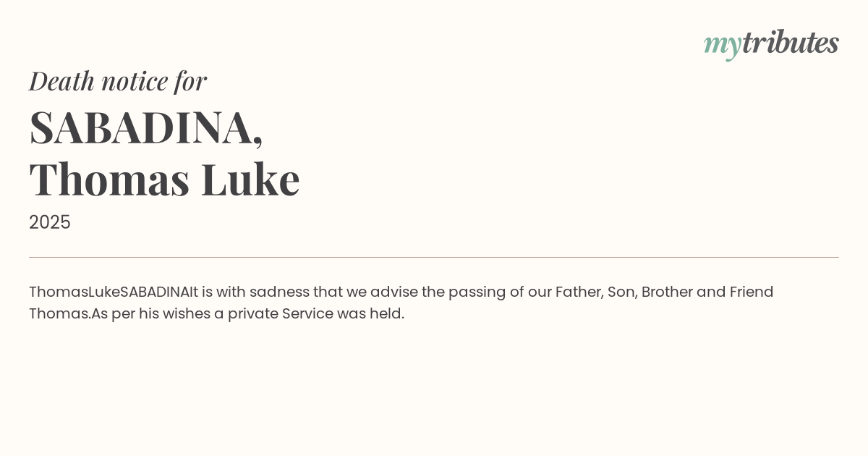Click the horizontal divider line

click(434, 257)
